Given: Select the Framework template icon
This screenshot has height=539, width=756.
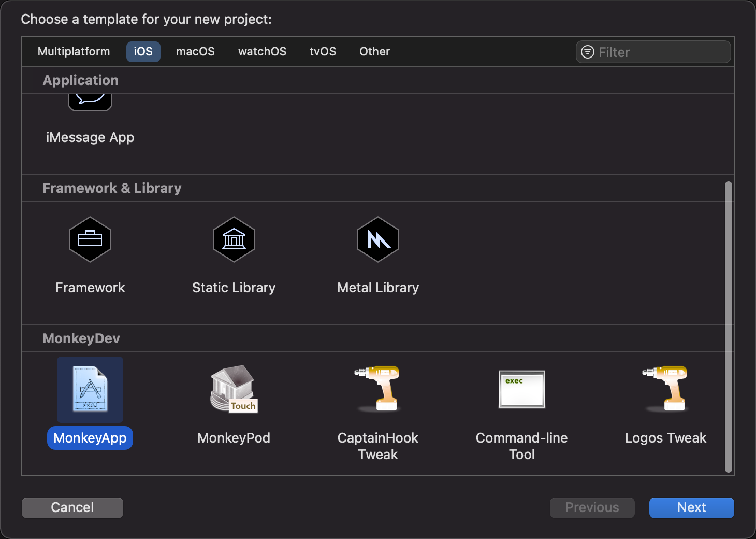Looking at the screenshot, I should click(90, 239).
